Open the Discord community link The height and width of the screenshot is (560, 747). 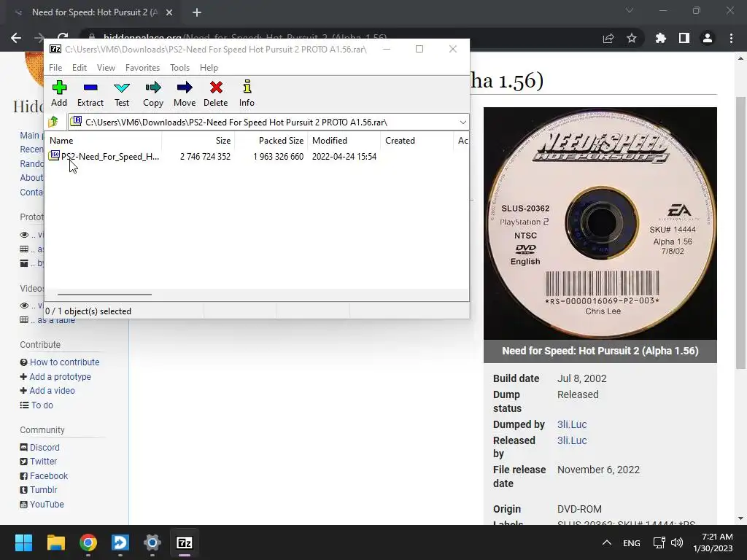(x=44, y=448)
